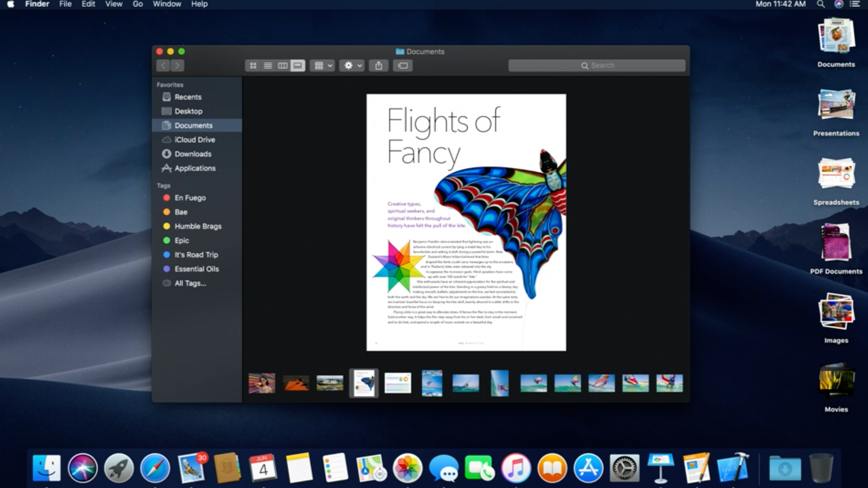868x488 pixels.
Task: Select the Flights of Fancy thumbnail
Action: pos(364,383)
